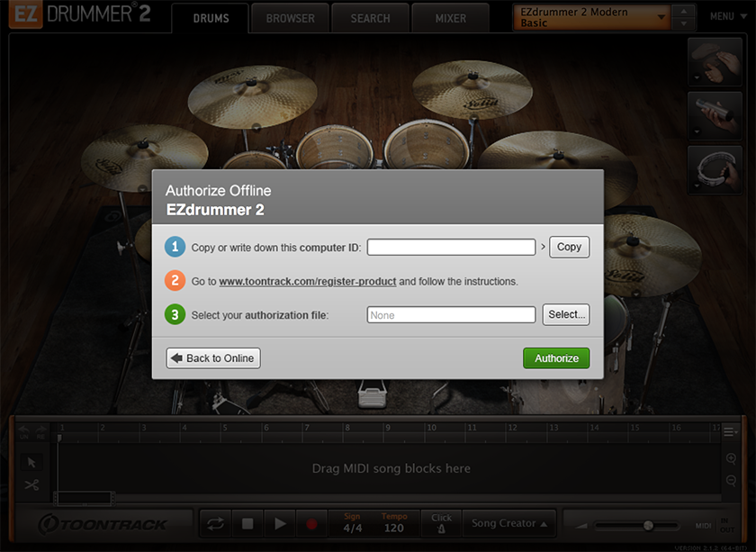Screen dimensions: 756x552
Task: Click bar 5 on the timeline ruler
Action: click(225, 428)
